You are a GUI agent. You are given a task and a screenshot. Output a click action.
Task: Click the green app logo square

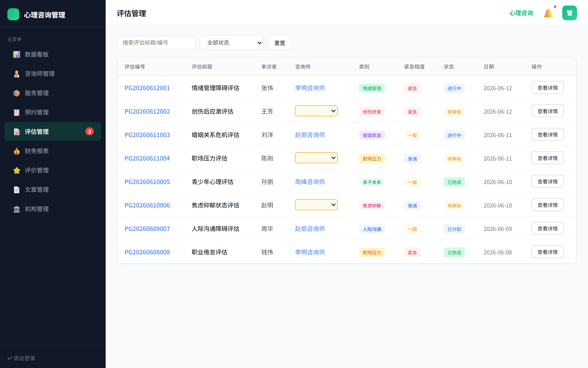pos(13,14)
